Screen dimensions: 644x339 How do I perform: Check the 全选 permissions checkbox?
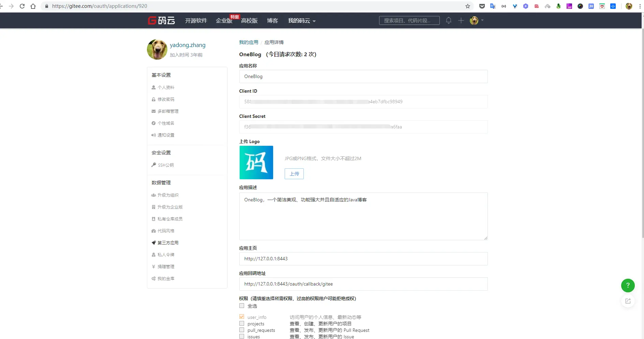tap(241, 306)
